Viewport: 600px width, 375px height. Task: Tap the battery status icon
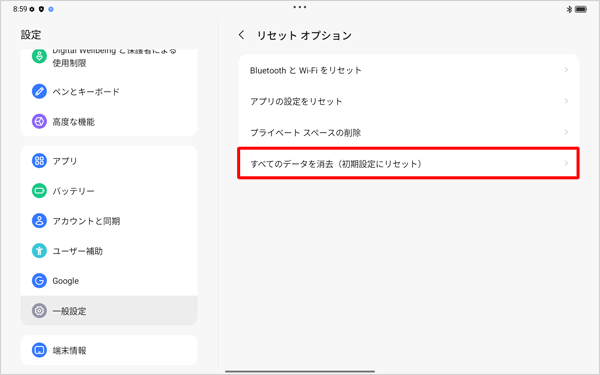(x=581, y=9)
